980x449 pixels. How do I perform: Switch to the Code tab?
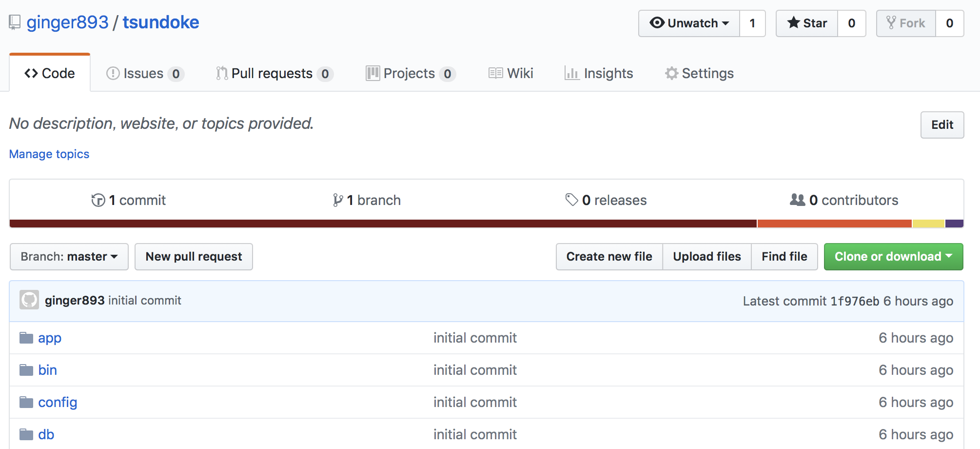[50, 73]
